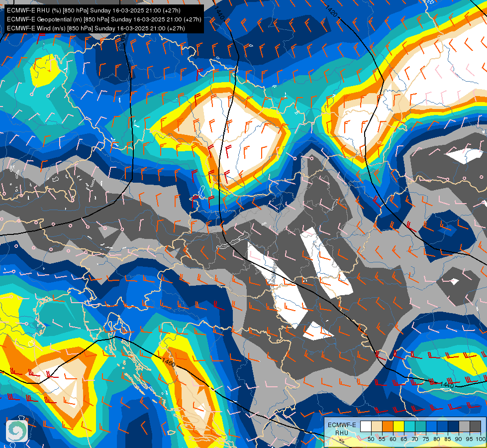487x448 pixels.
Task: Select the dark gray 95-100 legend swatch
Action: (x=475, y=426)
